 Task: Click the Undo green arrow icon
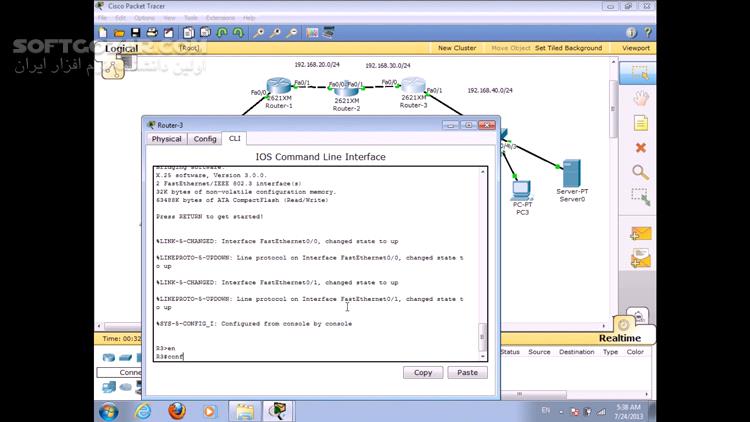click(222, 33)
